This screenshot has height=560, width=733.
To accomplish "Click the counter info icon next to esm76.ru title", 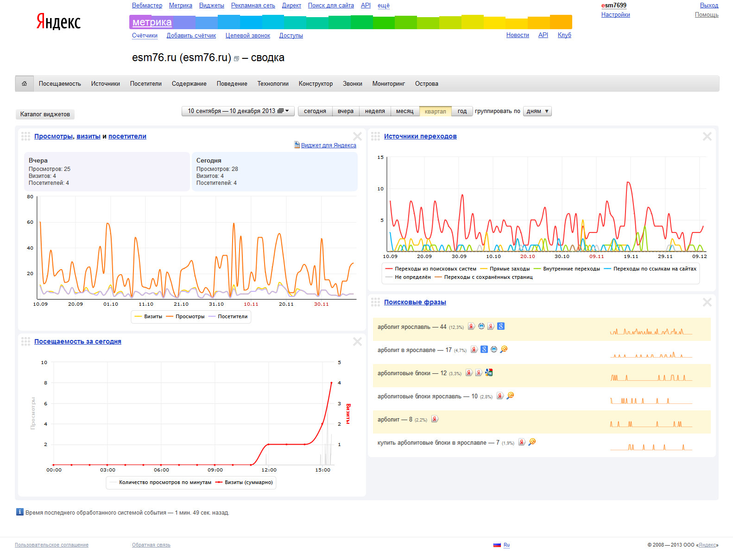I will [x=236, y=59].
